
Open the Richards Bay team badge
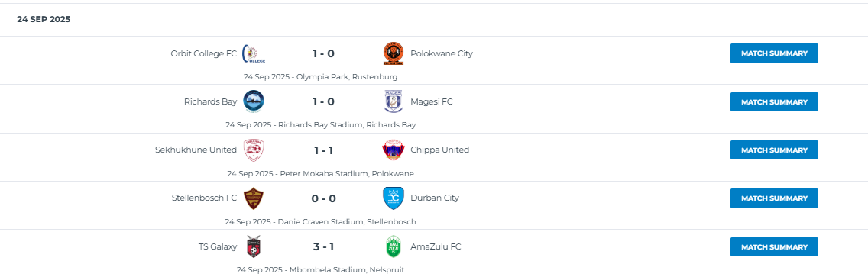[254, 101]
